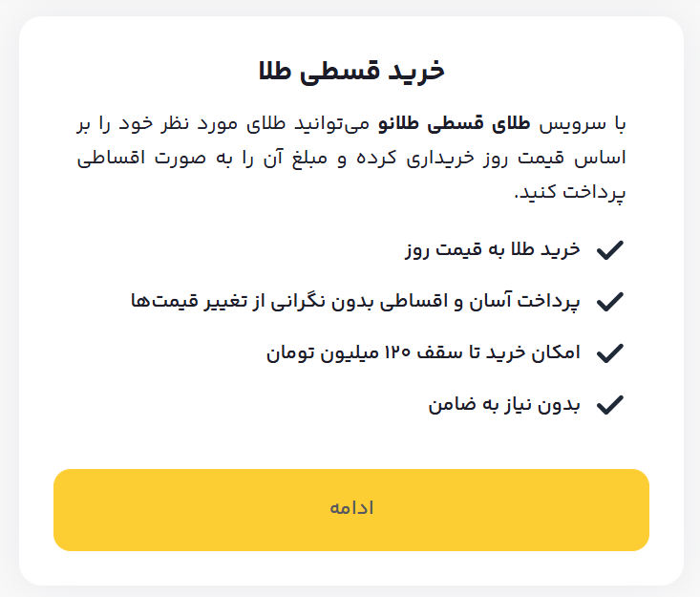
Task: Select the feature text "امکان خرید تا سقف"
Action: (x=423, y=353)
